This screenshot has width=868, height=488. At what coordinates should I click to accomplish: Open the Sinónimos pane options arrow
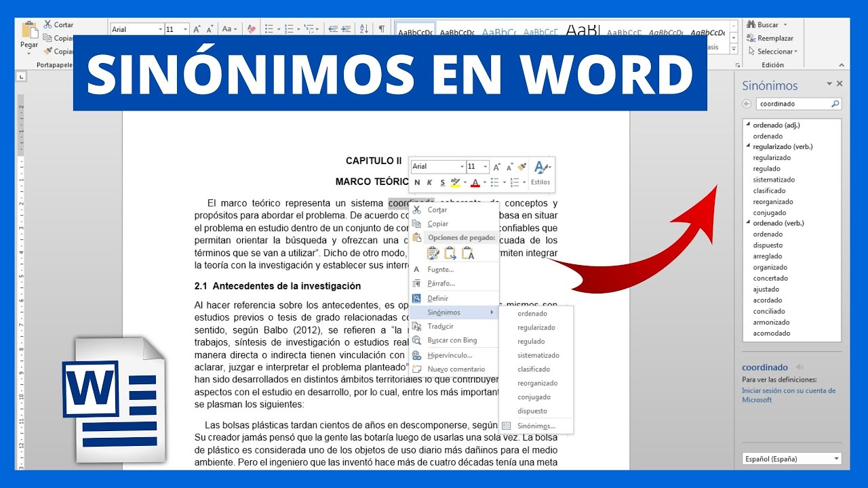coord(829,83)
